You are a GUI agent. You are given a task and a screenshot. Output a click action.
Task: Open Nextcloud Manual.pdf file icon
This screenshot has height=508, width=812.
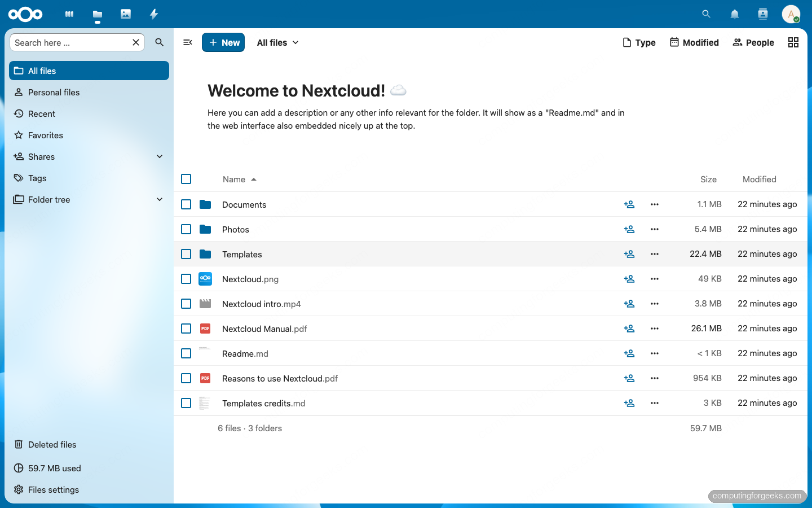[205, 329]
